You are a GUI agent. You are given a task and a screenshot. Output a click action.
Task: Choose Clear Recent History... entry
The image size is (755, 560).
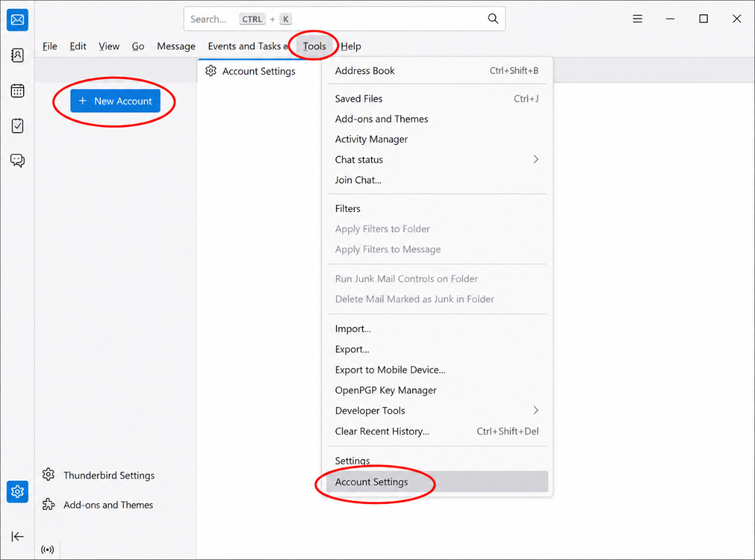pos(437,431)
